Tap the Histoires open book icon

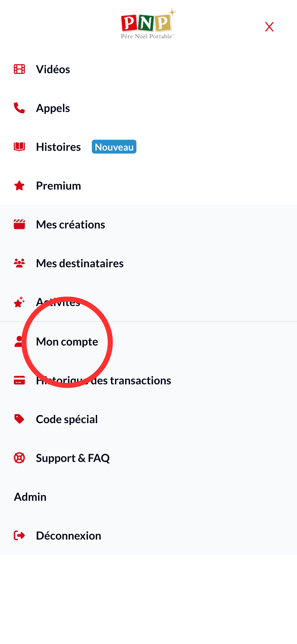coord(19,147)
